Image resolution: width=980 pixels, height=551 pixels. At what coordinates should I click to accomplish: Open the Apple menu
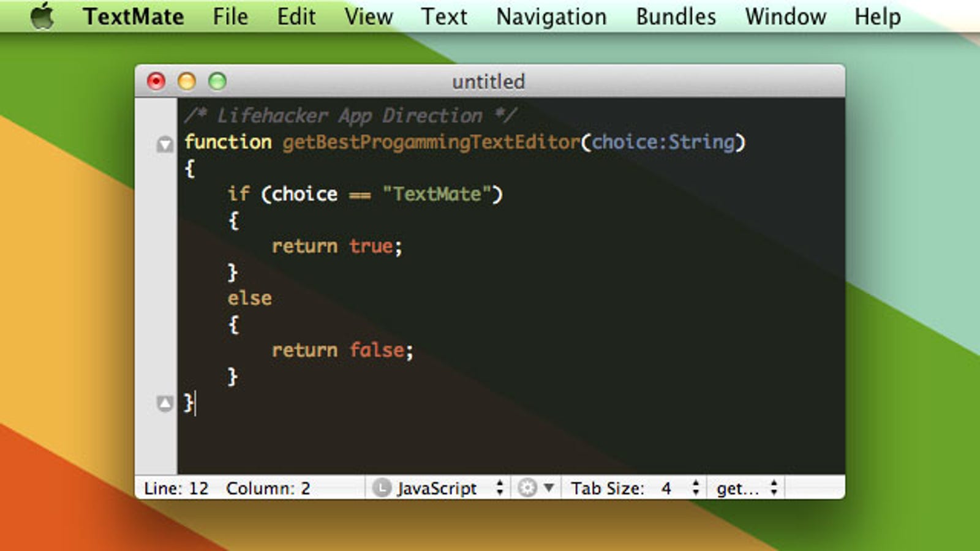(x=42, y=16)
